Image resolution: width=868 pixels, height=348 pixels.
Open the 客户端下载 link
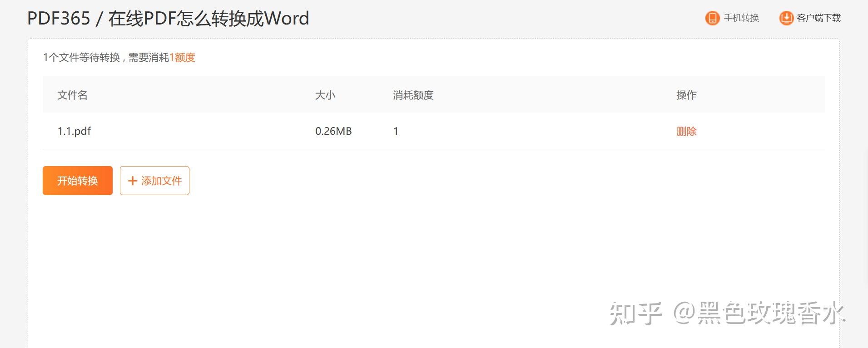click(x=818, y=18)
